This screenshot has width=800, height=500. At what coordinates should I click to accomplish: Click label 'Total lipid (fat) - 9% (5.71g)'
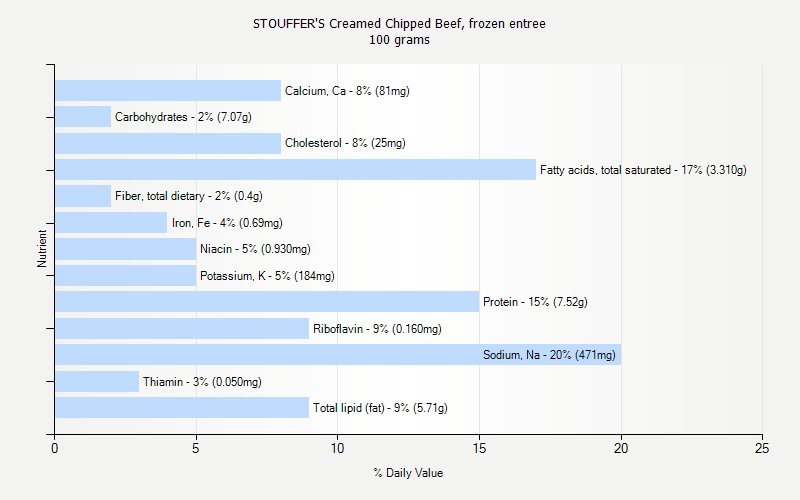point(380,408)
